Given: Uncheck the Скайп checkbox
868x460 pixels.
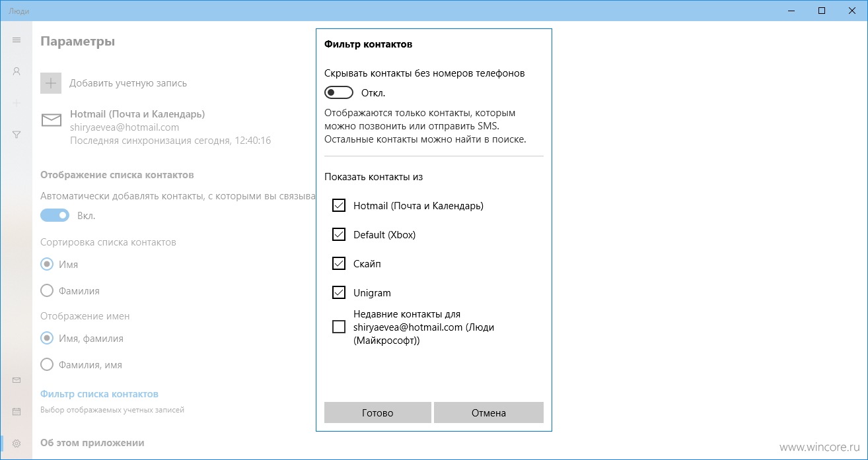Looking at the screenshot, I should click(339, 263).
